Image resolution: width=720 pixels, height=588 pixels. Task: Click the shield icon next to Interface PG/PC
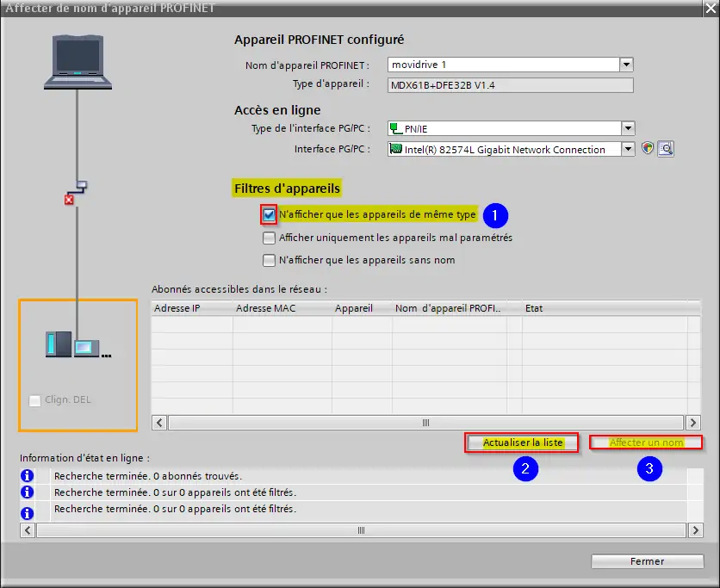pos(649,149)
